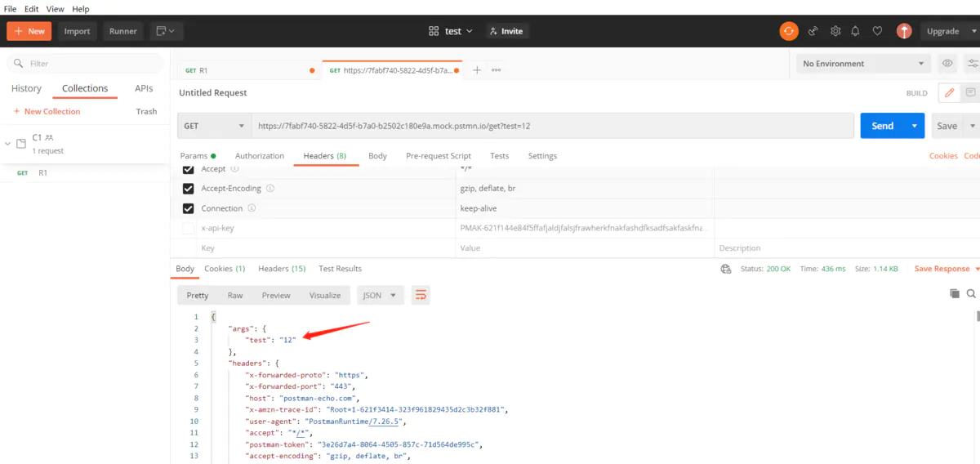Open the History sidebar tab

(26, 88)
